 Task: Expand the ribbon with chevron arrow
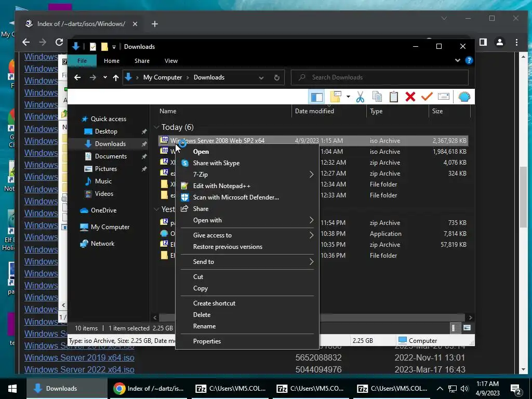click(458, 60)
